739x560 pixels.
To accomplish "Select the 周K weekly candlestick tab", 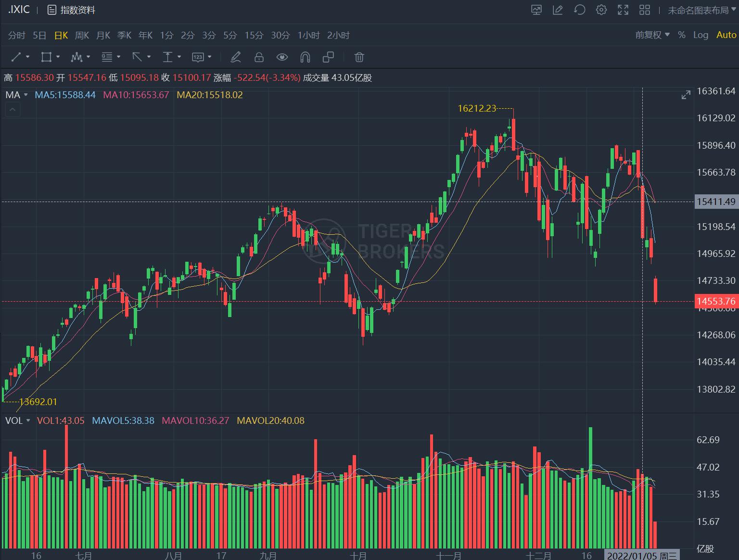I will 82,35.
